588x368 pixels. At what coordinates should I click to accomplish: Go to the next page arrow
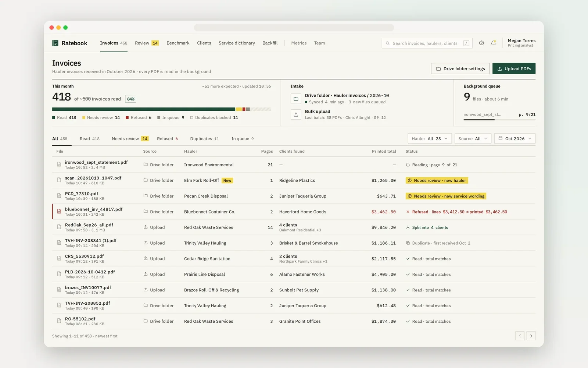531,336
